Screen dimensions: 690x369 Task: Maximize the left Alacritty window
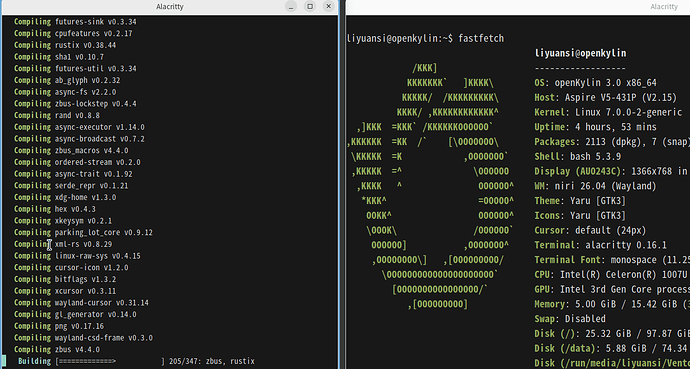[x=310, y=6]
